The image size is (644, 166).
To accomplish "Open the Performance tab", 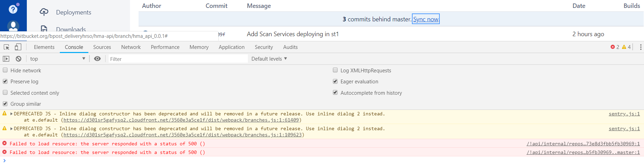I will [x=165, y=47].
